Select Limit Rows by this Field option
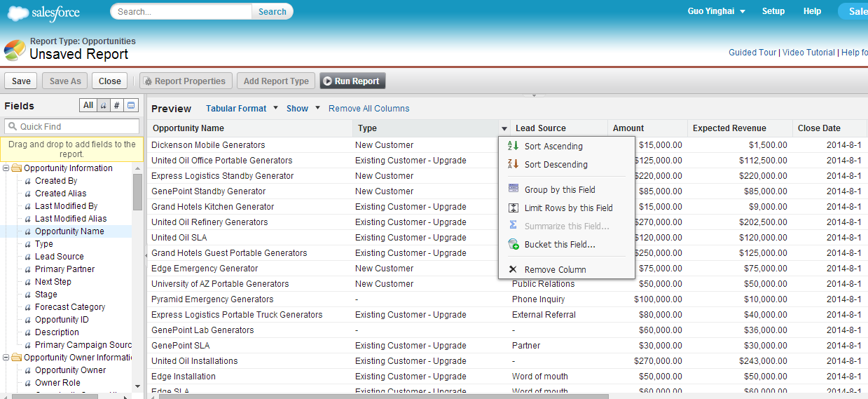Viewport: 868px width, 399px height. [569, 208]
